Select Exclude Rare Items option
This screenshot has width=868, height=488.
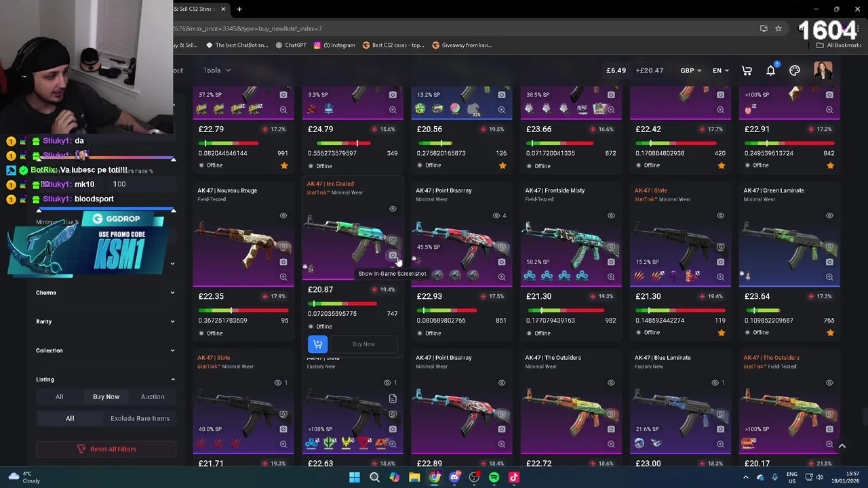pos(140,418)
